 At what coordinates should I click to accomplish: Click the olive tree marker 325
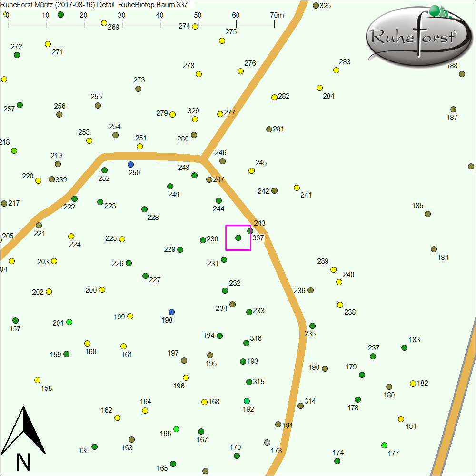(x=316, y=6)
